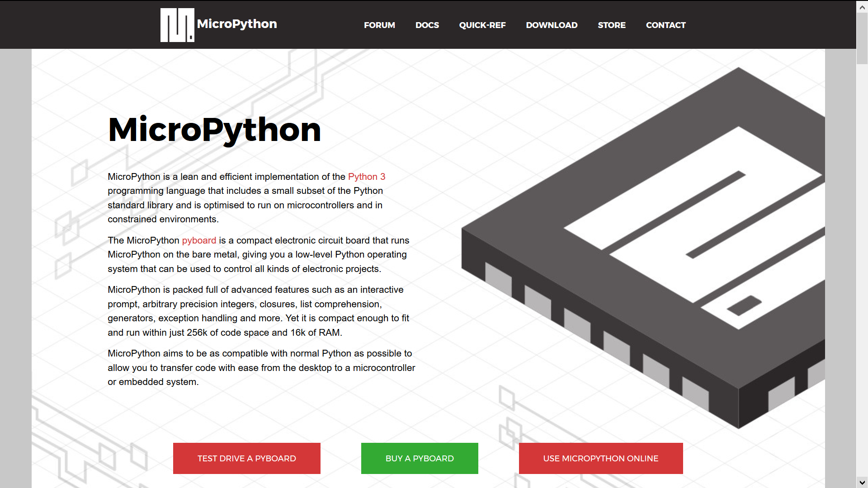Open the QUICK-REF navigation link
Viewport: 868px width, 488px height.
click(482, 25)
